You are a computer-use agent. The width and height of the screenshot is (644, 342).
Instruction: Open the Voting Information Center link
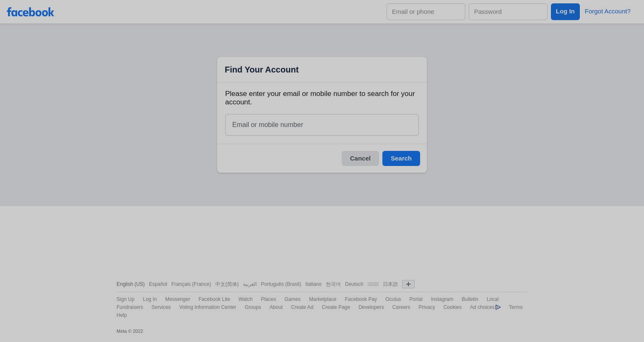pyautogui.click(x=208, y=307)
